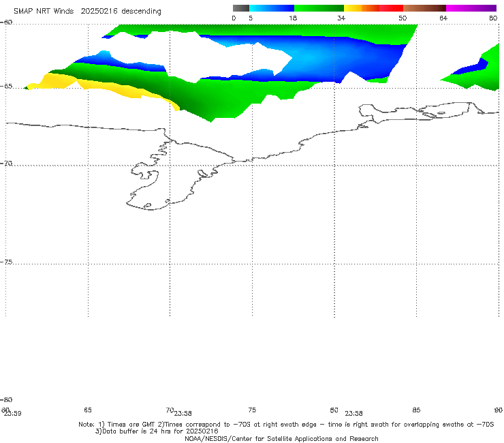504x443 pixels.
Task: Click the latitude label '-70'
Action: coord(6,164)
